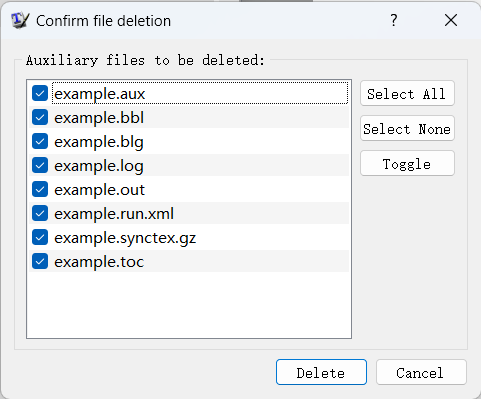The image size is (481, 399).
Task: Uncheck the example.toc checkbox
Action: point(40,261)
